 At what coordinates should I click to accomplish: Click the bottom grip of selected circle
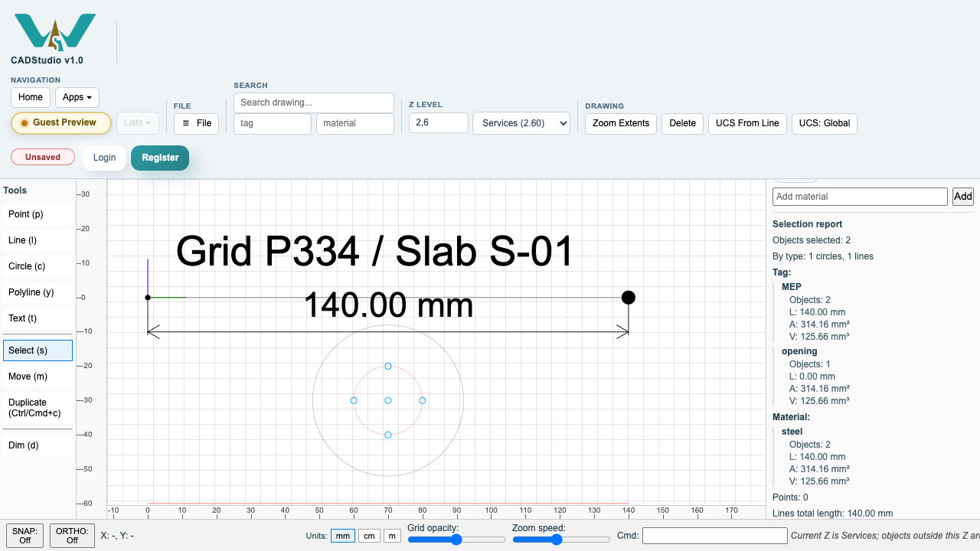(388, 435)
